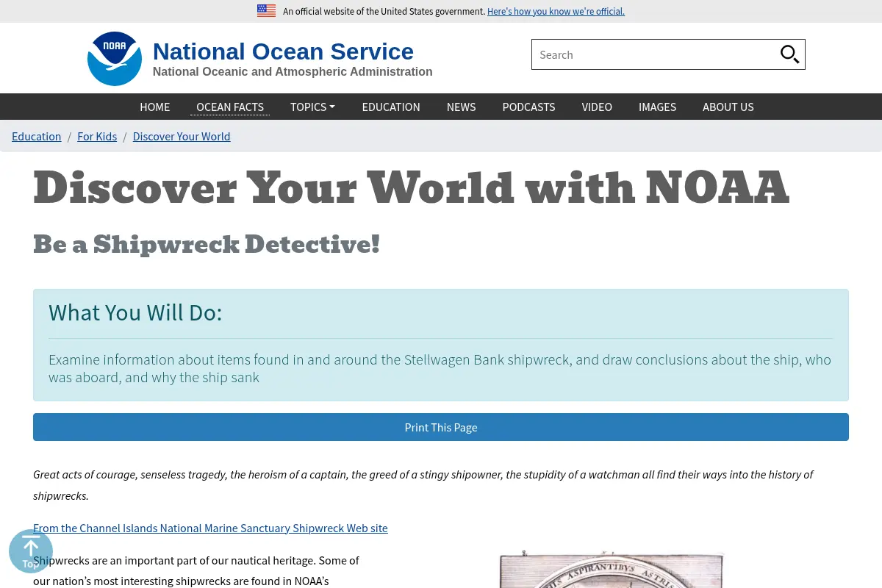Image resolution: width=882 pixels, height=588 pixels.
Task: Click the National Ocean Service title link
Action: [283, 51]
